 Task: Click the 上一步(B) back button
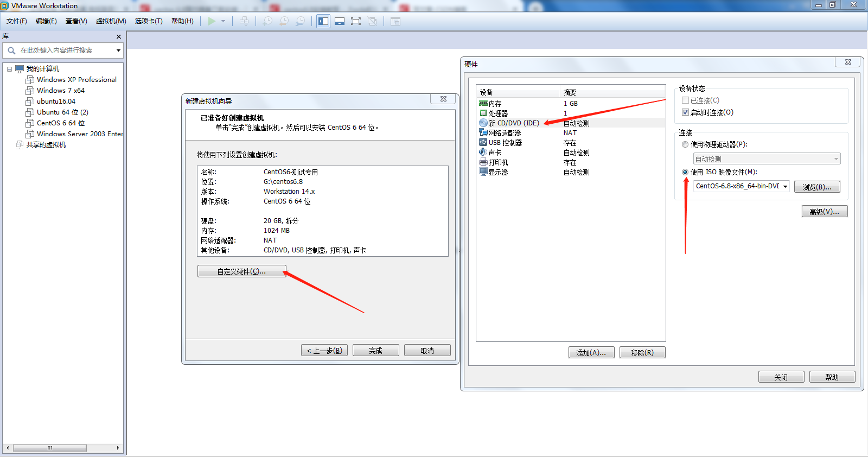[x=324, y=351]
